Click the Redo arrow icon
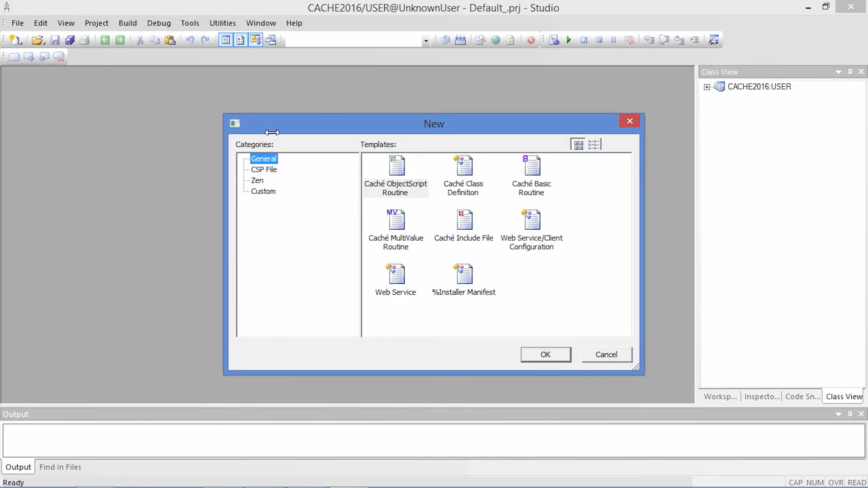This screenshot has height=488, width=868. tap(206, 40)
